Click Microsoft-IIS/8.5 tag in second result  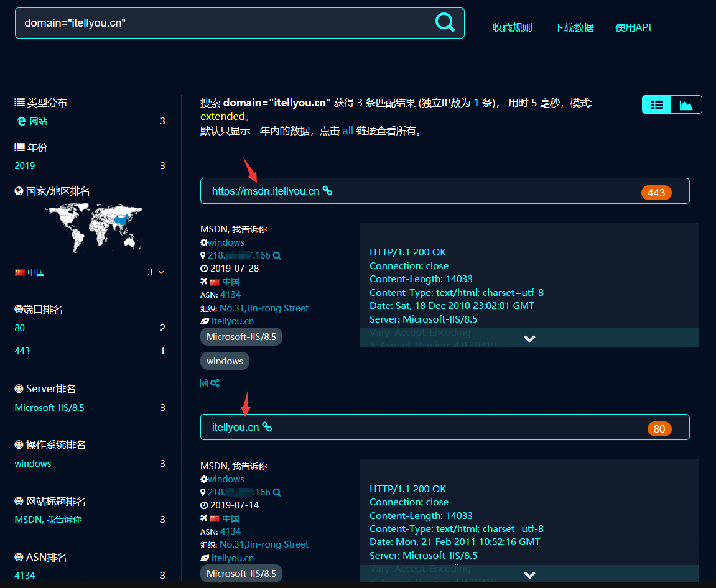click(x=241, y=574)
